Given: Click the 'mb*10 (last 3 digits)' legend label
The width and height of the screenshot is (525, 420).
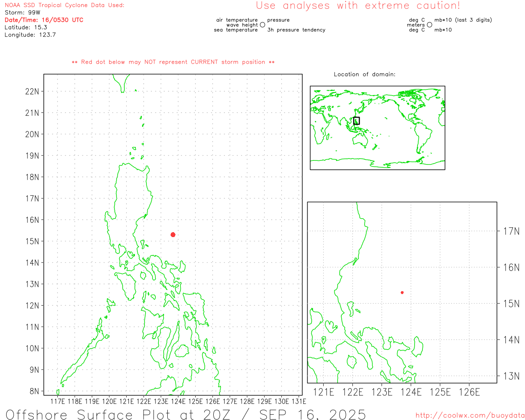Looking at the screenshot, I should coord(463,20).
